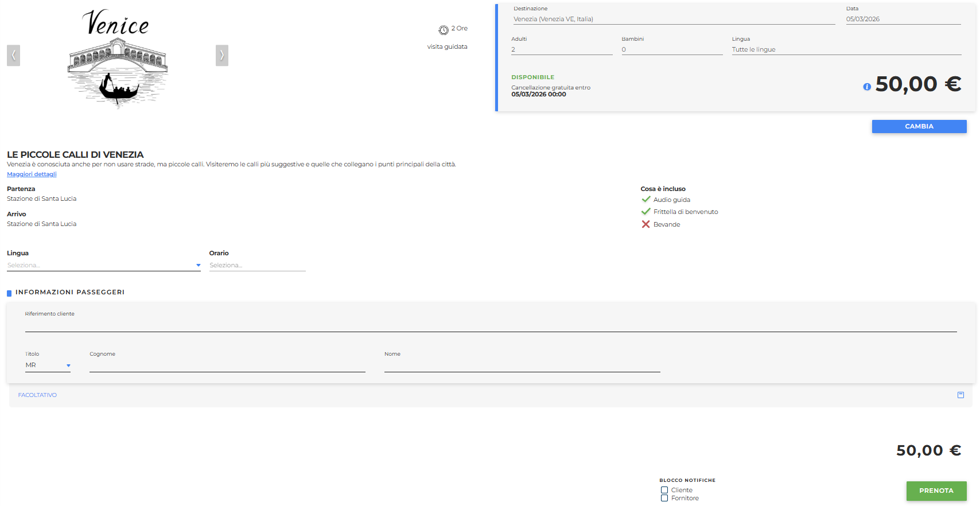980x506 pixels.
Task: Open the Lingua selection dropdown
Action: [103, 265]
